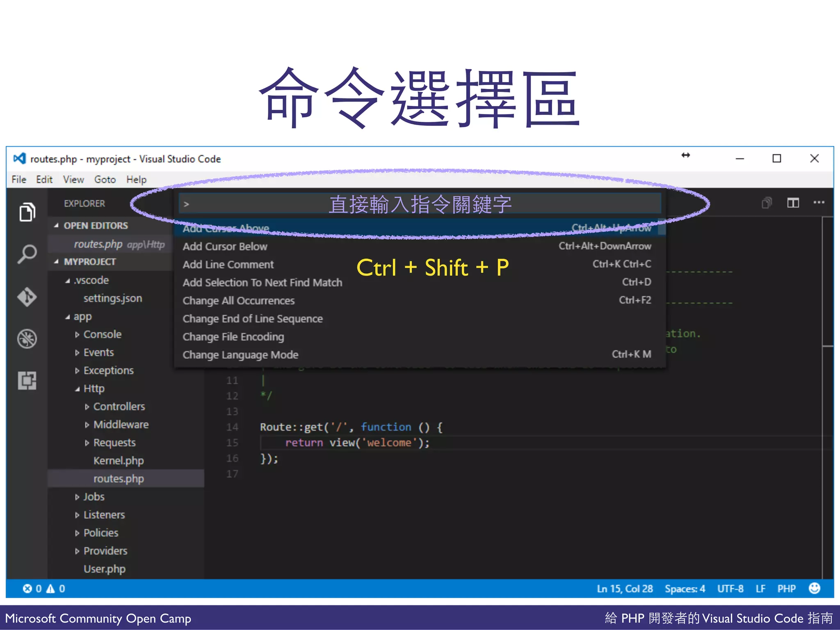The width and height of the screenshot is (840, 630).
Task: Expand the Listeners folder
Action: coord(77,515)
